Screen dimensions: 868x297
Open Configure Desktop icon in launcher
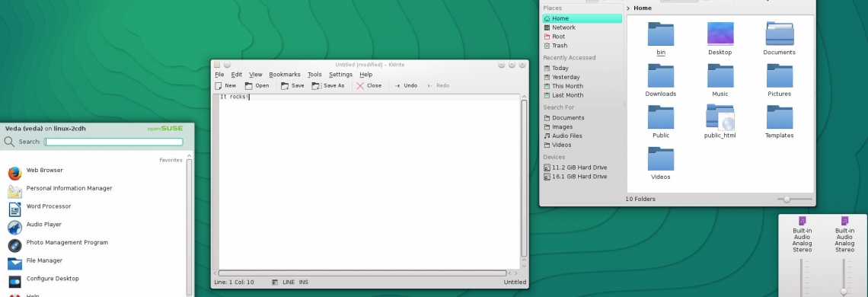(15, 282)
